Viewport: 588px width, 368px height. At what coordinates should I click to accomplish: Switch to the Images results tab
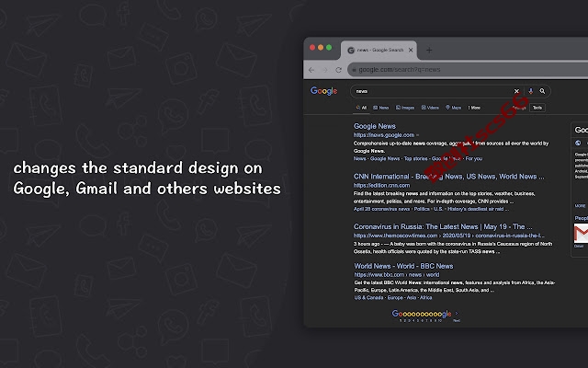tap(405, 108)
